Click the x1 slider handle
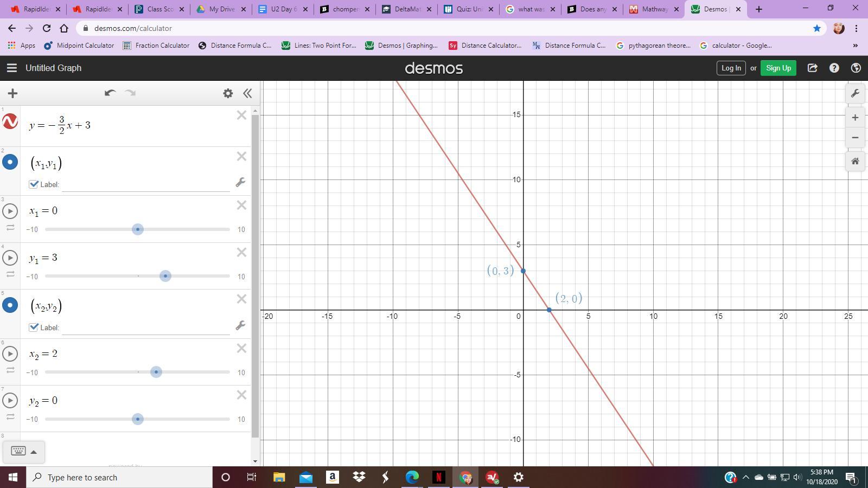Image resolution: width=868 pixels, height=488 pixels. click(x=138, y=229)
